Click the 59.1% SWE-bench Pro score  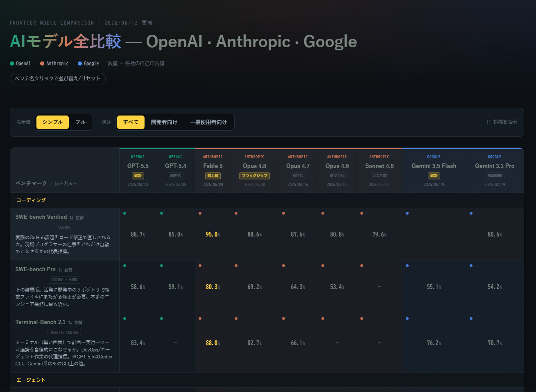pyautogui.click(x=176, y=287)
